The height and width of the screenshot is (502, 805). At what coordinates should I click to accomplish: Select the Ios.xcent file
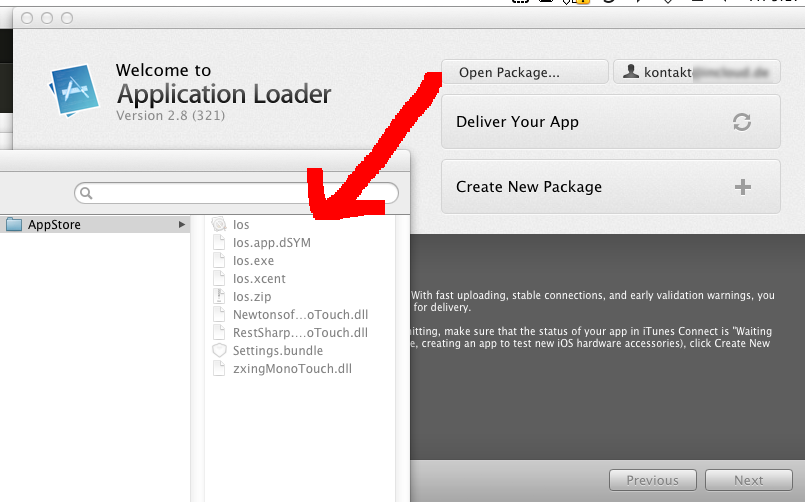point(258,279)
